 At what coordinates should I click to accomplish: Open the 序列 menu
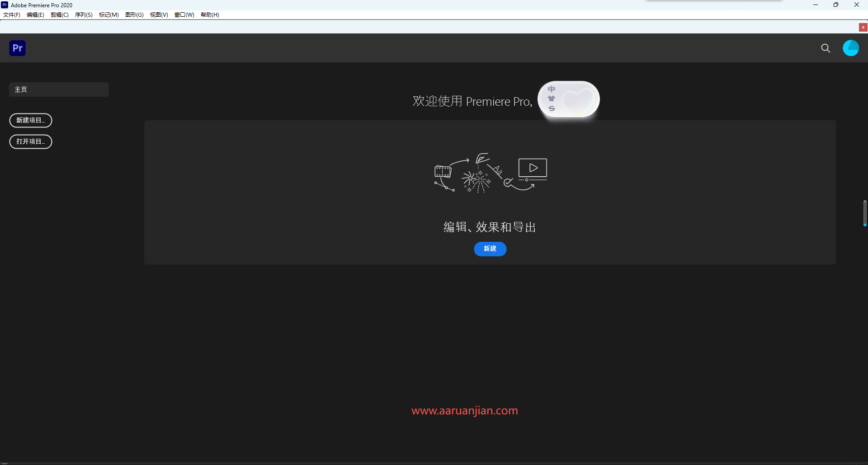(x=84, y=14)
